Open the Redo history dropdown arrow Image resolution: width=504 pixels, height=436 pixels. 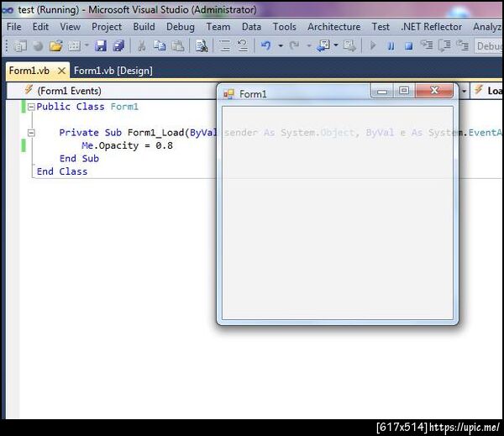(309, 45)
